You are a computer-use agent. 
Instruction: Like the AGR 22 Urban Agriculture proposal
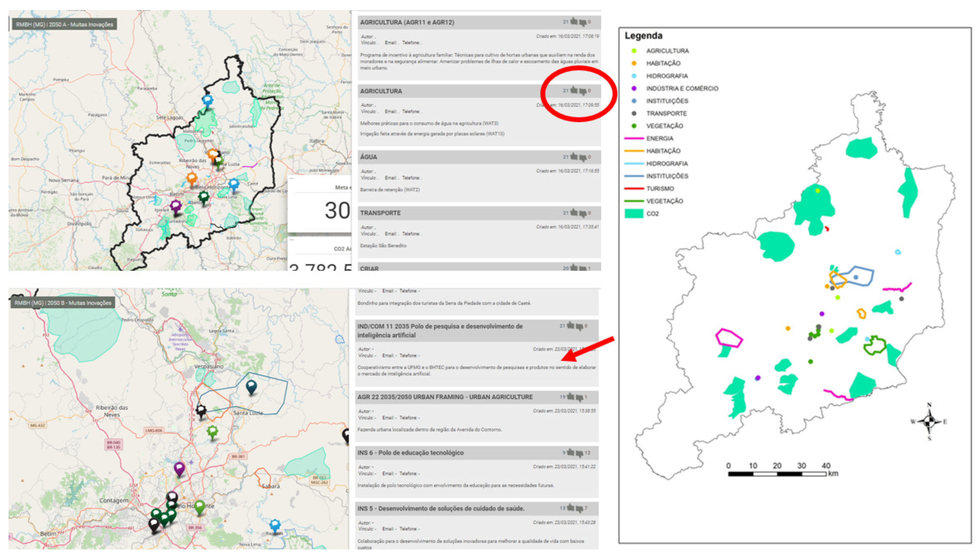coord(570,397)
